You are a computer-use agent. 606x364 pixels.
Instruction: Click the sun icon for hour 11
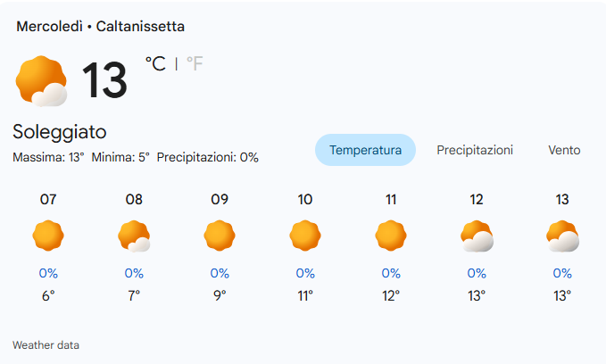tap(391, 236)
